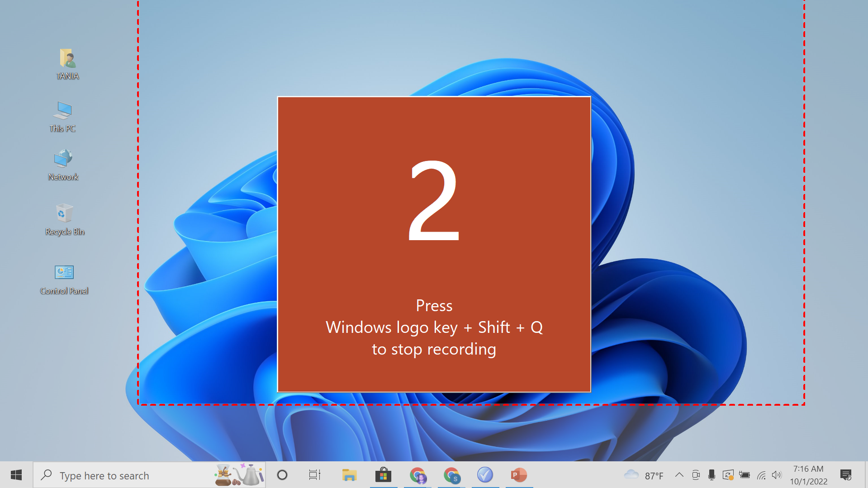This screenshot has width=868, height=488.
Task: Click the taskbar search box
Action: 149,475
